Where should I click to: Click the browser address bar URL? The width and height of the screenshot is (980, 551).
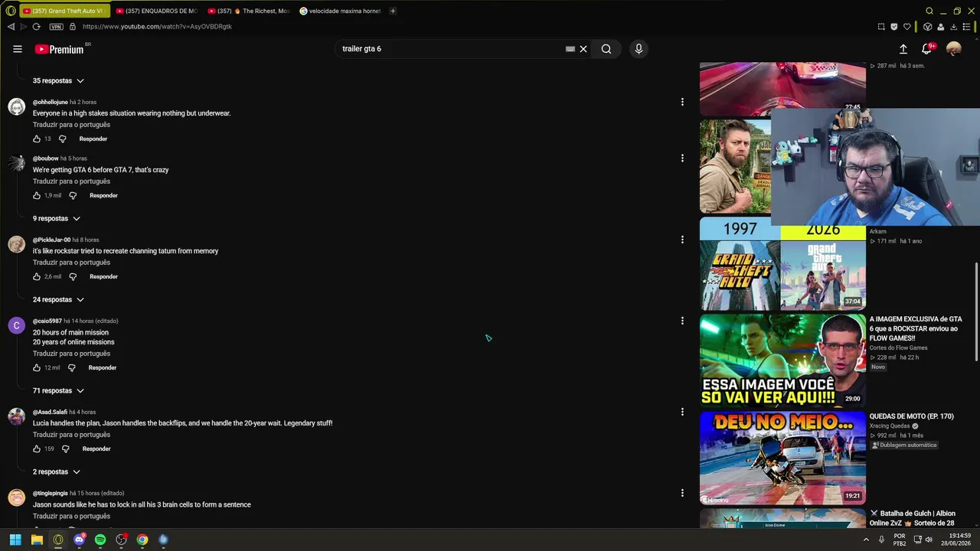point(157,27)
